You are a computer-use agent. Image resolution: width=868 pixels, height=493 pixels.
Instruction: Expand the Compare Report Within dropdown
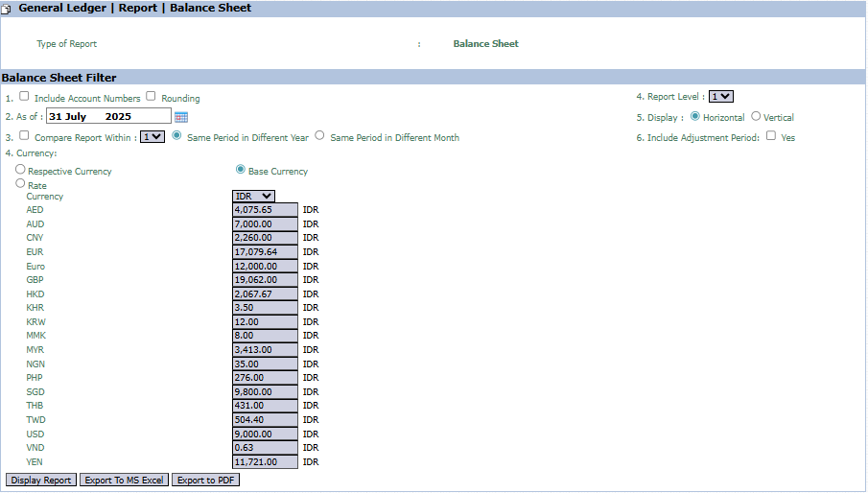pyautogui.click(x=152, y=137)
